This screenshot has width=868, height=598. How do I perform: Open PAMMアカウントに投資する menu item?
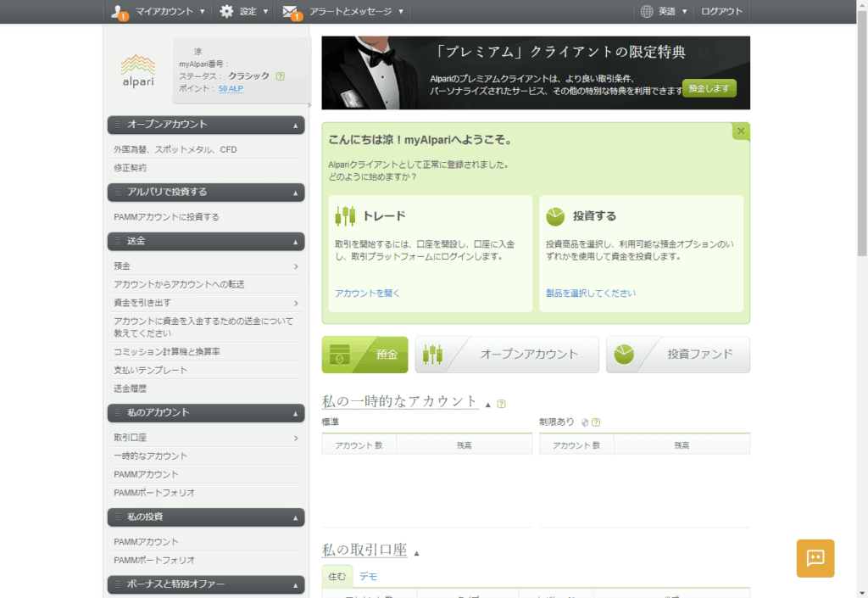(167, 217)
